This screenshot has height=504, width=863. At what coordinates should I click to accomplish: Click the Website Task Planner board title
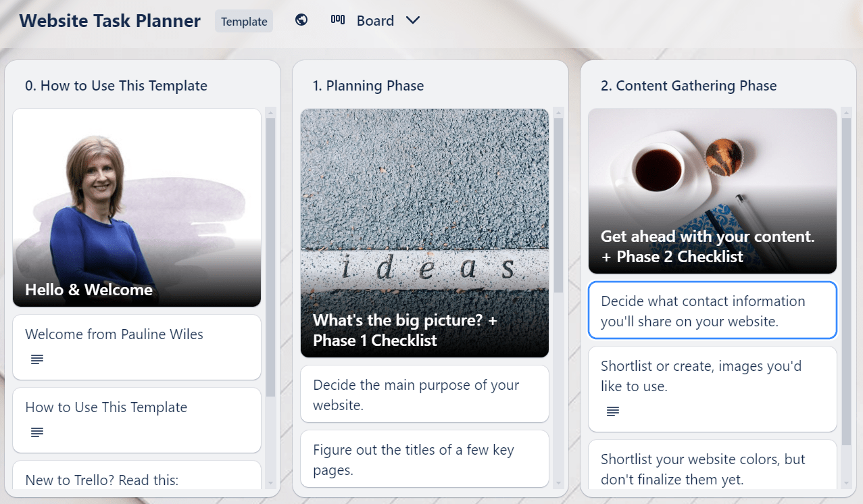pyautogui.click(x=110, y=21)
